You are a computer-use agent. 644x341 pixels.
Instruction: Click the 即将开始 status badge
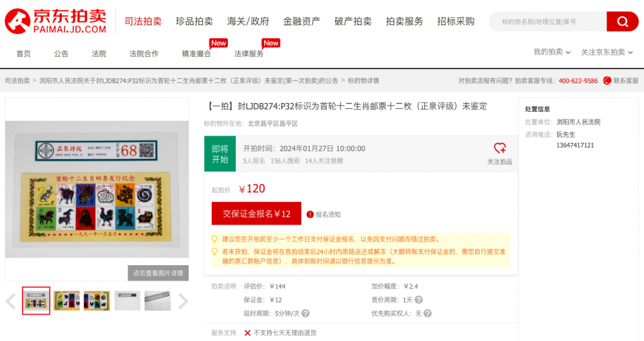[220, 154]
